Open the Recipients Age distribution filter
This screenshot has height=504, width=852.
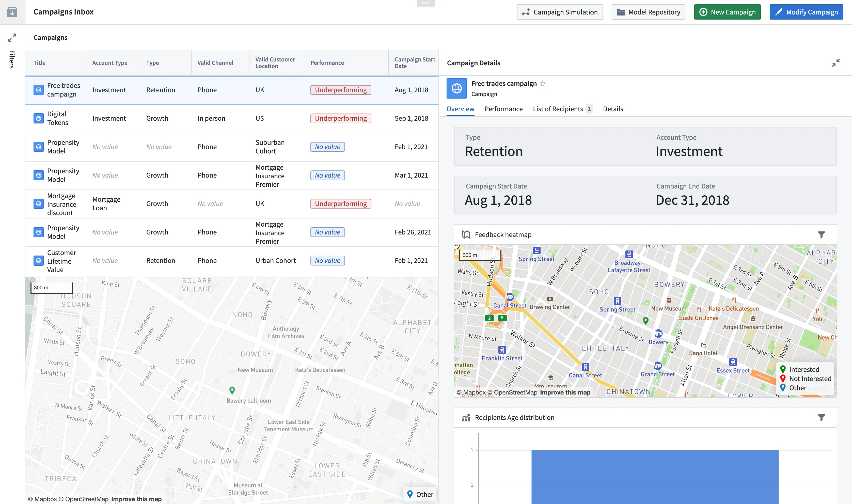(x=821, y=418)
